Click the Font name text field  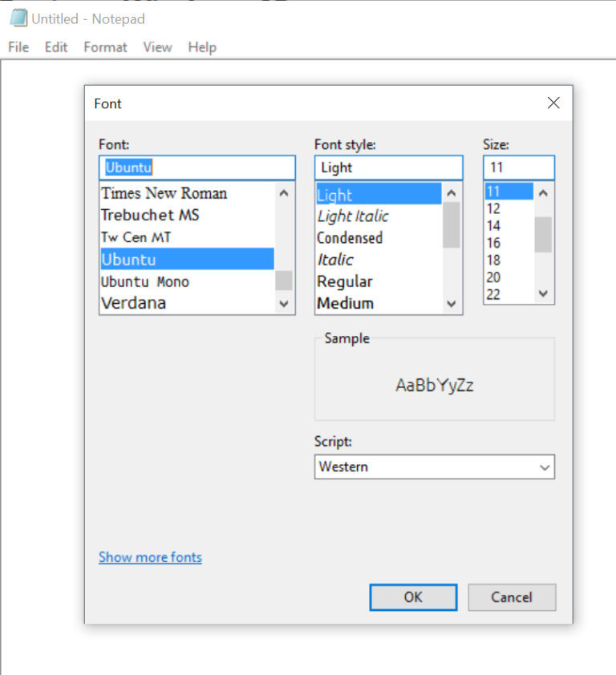197,168
